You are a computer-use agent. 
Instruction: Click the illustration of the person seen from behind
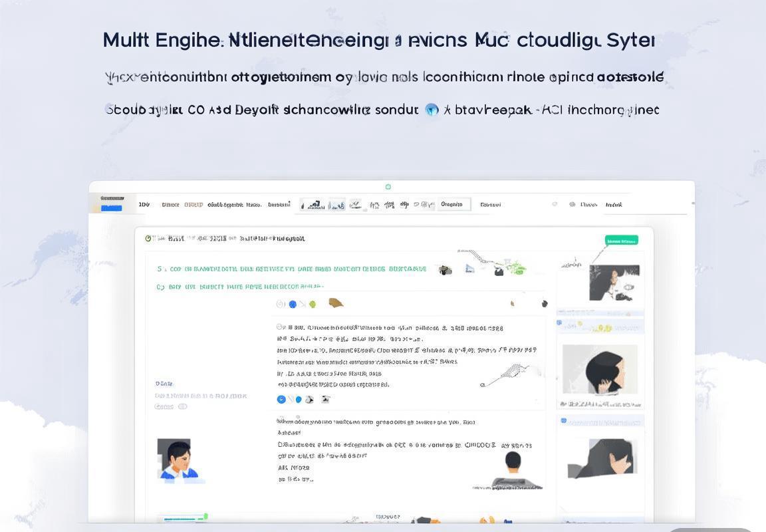[513, 470]
